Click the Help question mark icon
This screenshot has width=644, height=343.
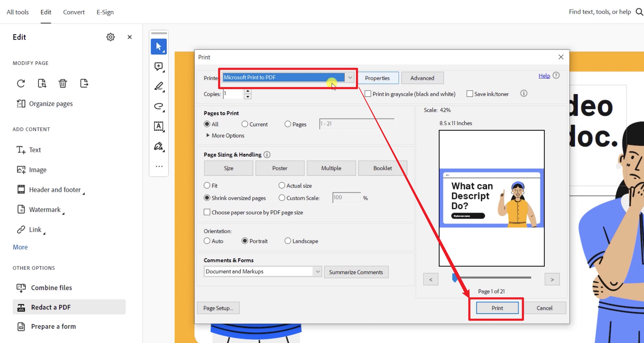[556, 75]
